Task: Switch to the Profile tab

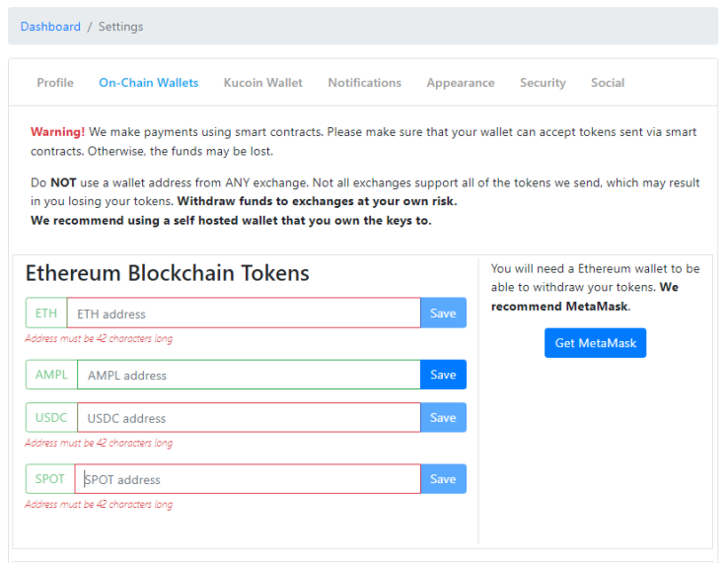Action: tap(55, 83)
